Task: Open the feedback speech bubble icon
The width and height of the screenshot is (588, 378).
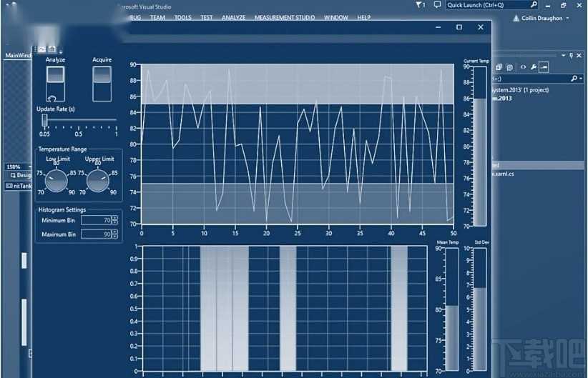Action: [x=438, y=5]
